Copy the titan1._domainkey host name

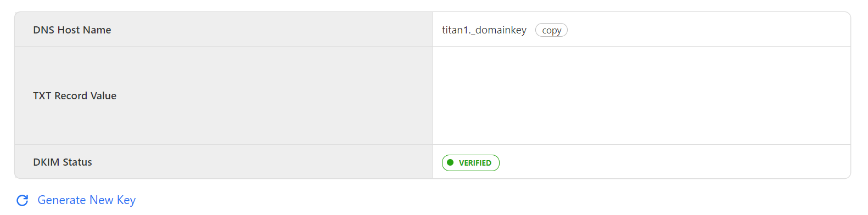tap(551, 30)
